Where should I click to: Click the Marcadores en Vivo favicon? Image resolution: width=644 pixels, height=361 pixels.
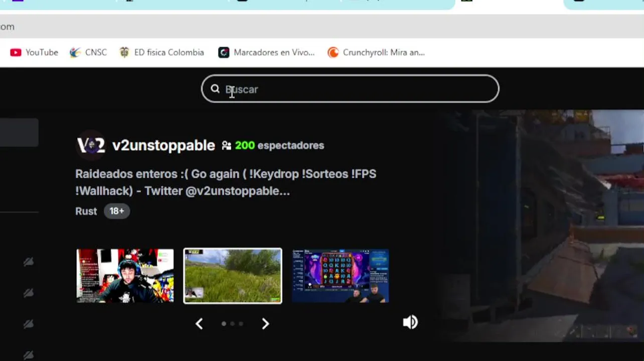224,52
